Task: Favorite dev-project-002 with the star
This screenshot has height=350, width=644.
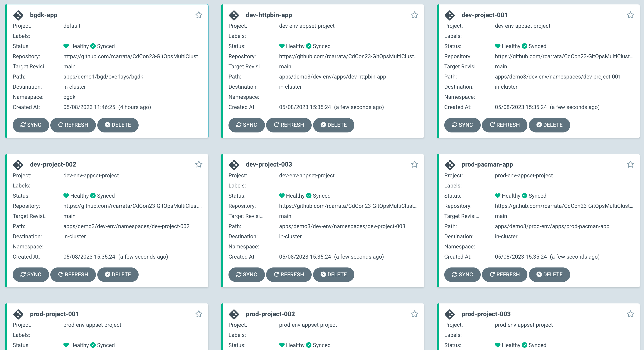Action: click(x=198, y=164)
